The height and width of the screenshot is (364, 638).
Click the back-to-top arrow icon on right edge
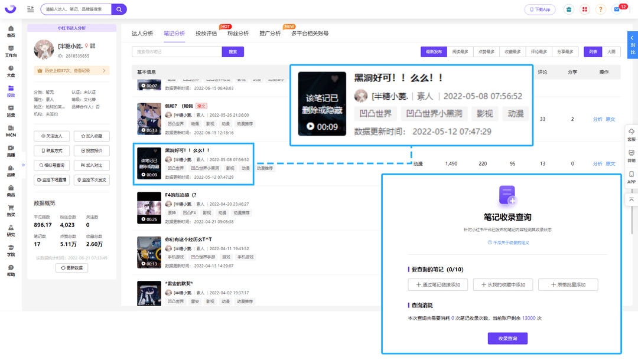point(632,199)
